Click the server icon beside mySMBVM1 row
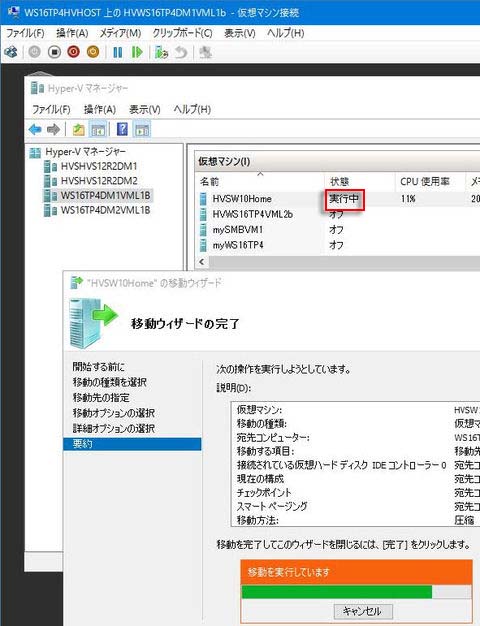 pyautogui.click(x=203, y=230)
